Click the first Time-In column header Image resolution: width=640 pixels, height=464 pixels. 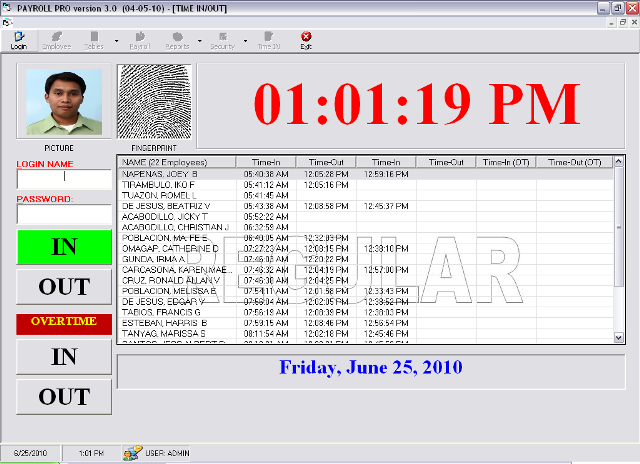click(266, 162)
